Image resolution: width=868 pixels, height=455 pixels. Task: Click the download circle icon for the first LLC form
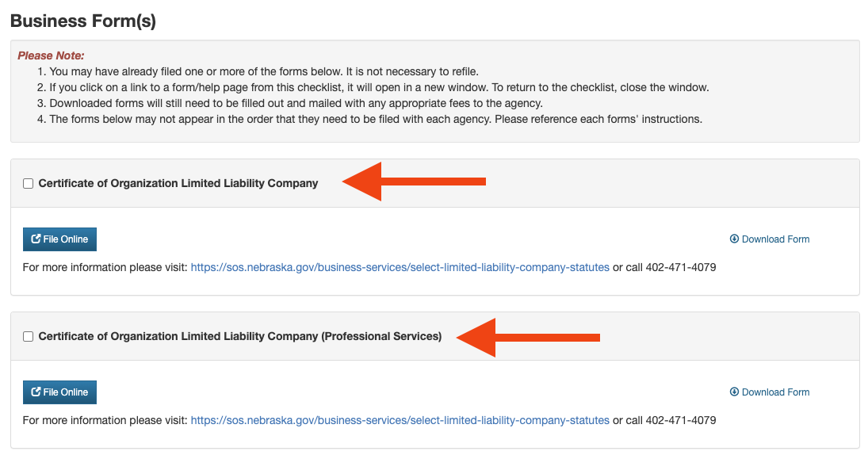[x=734, y=239]
